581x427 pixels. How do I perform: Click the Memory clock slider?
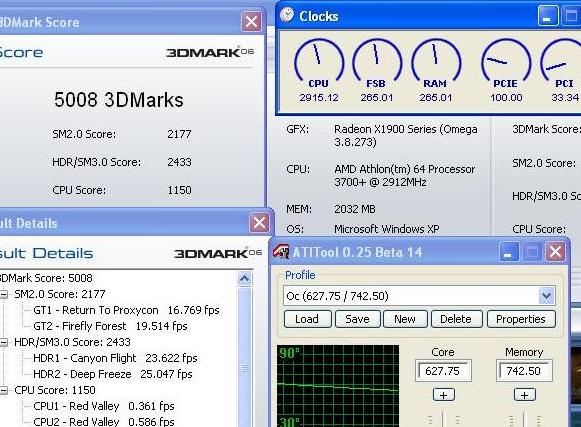pos(525,419)
